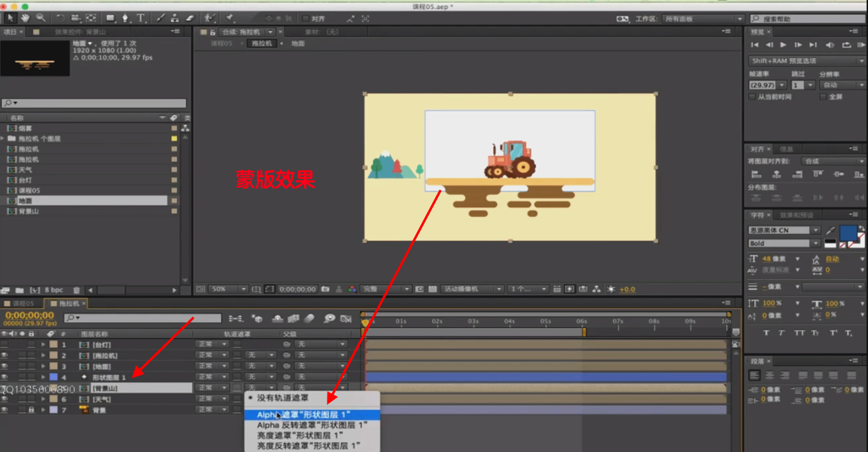Toggle the 对齐 snapping checkbox in toolbar
Viewport: 868px width, 452px height.
[x=305, y=19]
